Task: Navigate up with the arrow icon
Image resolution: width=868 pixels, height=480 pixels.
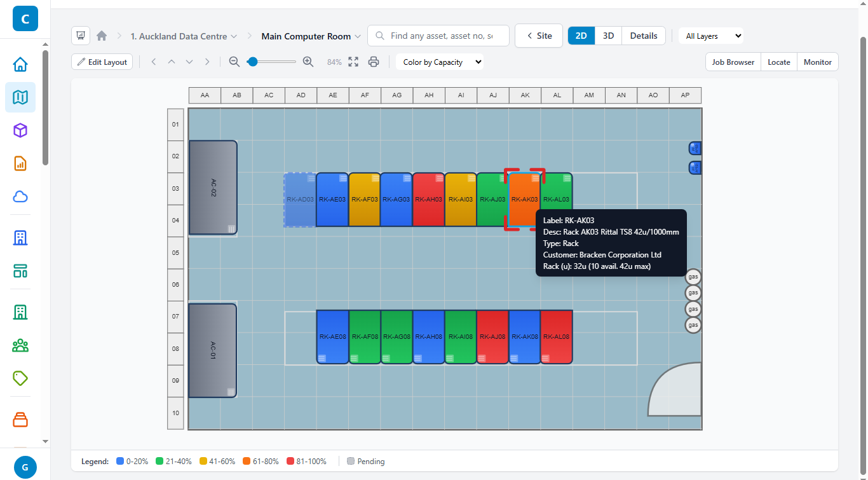Action: point(172,62)
